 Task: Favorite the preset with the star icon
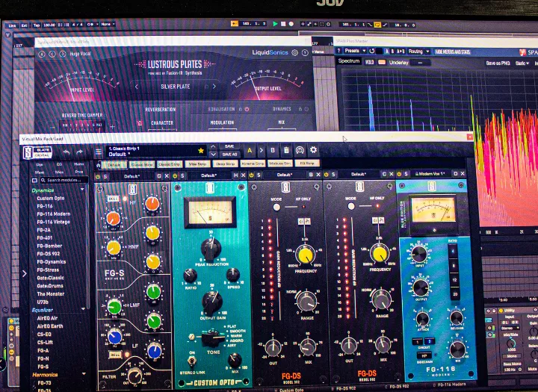coord(201,151)
